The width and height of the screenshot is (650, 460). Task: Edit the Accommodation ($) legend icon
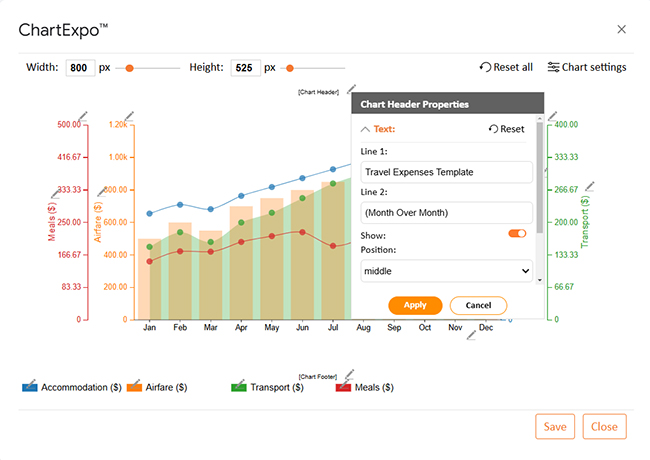tap(30, 386)
